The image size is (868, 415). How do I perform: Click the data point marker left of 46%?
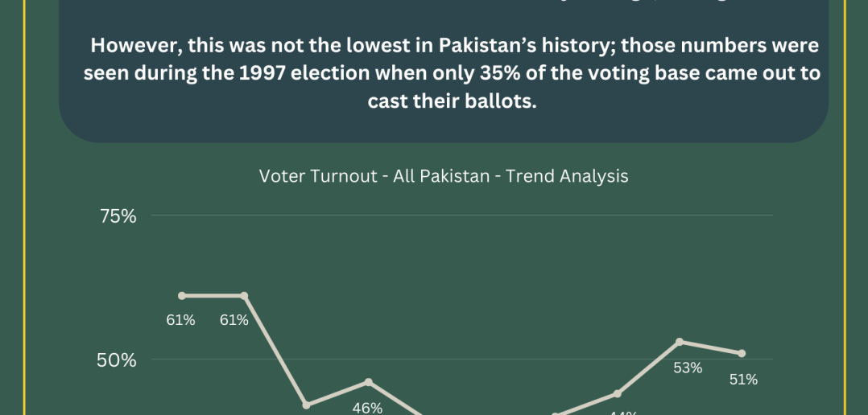point(307,405)
